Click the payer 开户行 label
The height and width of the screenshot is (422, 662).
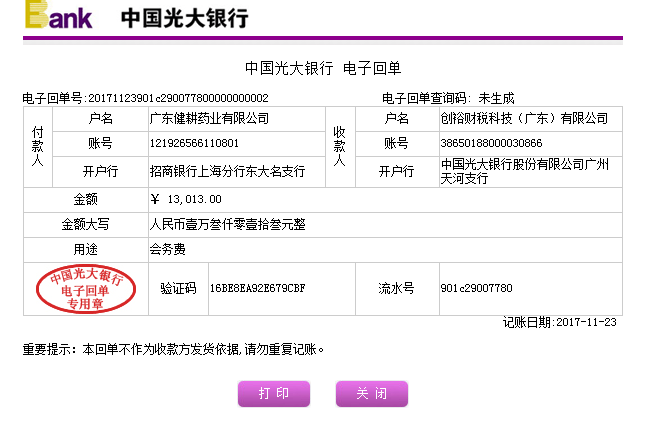pyautogui.click(x=100, y=171)
